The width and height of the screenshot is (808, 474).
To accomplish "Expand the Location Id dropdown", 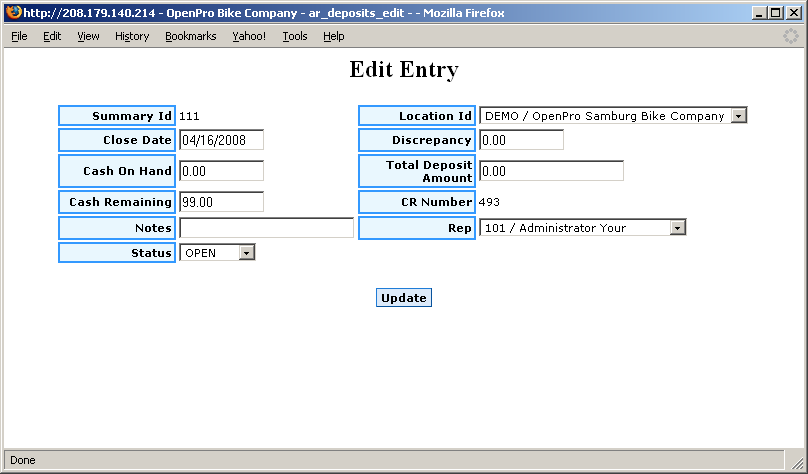I will [x=738, y=116].
